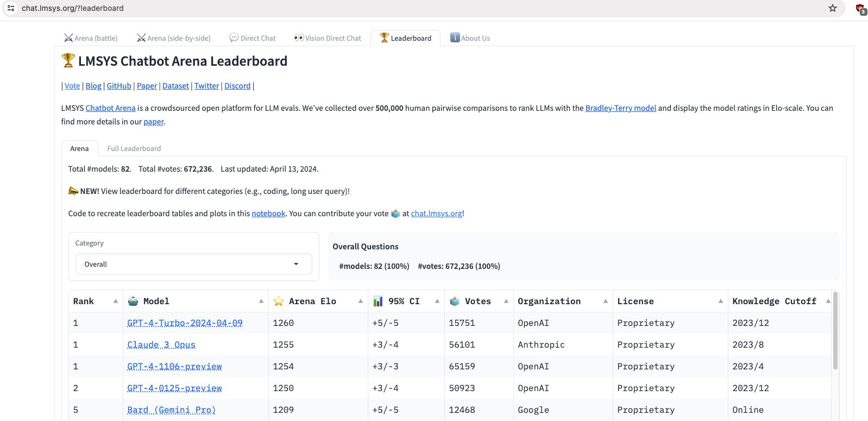Sort by Model using its arrow

tap(261, 301)
